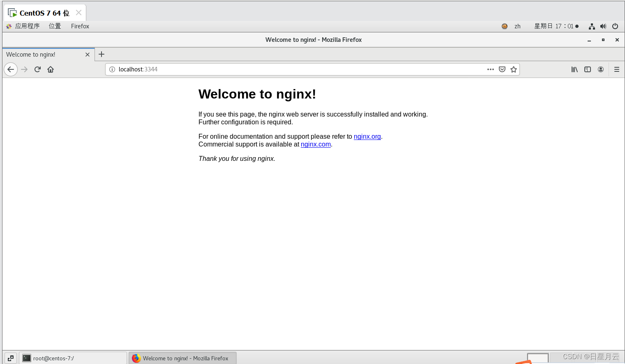Toggle the system volume indicator

click(603, 26)
